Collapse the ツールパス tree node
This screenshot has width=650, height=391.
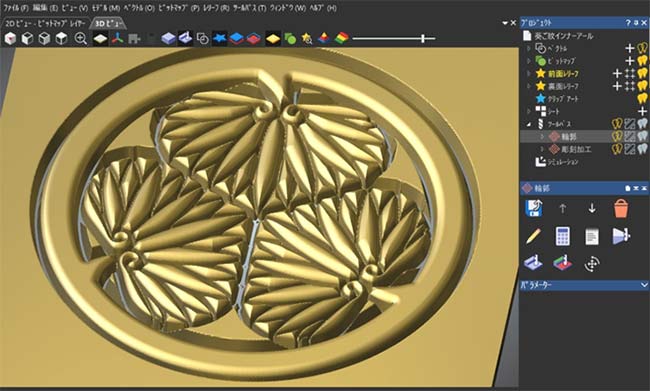tap(529, 124)
